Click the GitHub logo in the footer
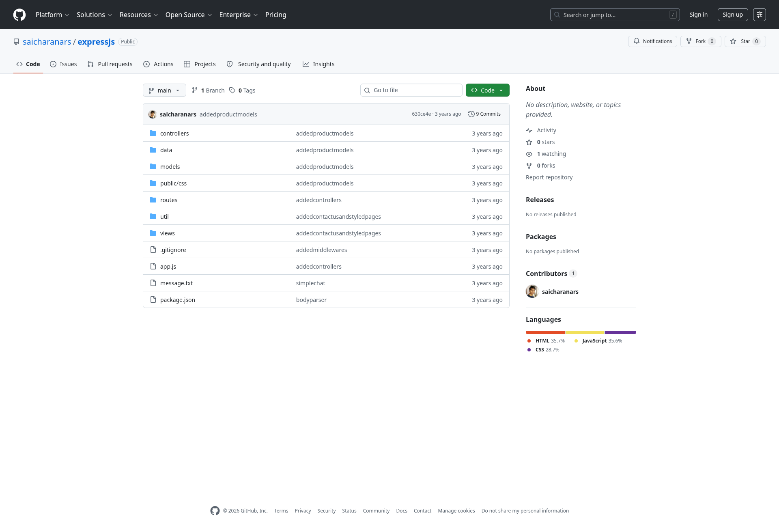Image resolution: width=779 pixels, height=532 pixels. tap(215, 510)
